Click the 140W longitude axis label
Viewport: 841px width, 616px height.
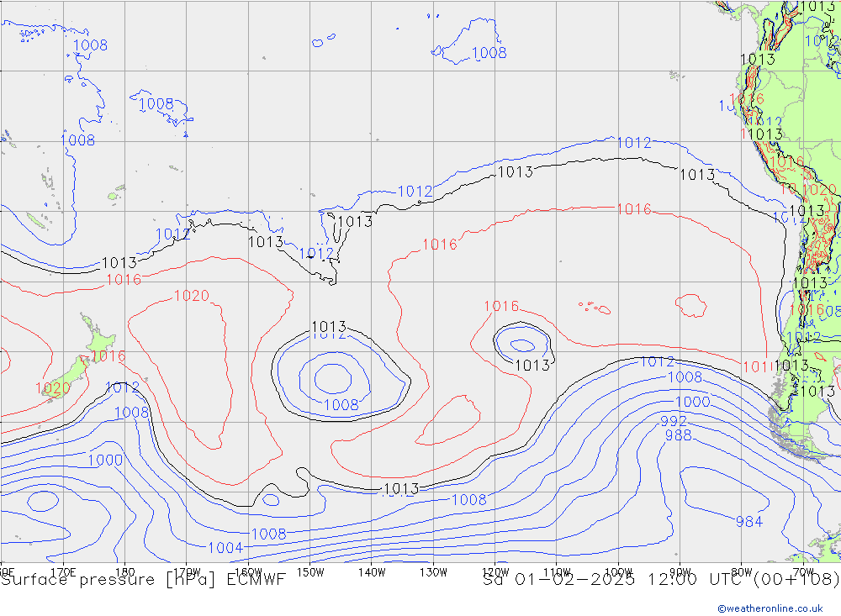(372, 571)
